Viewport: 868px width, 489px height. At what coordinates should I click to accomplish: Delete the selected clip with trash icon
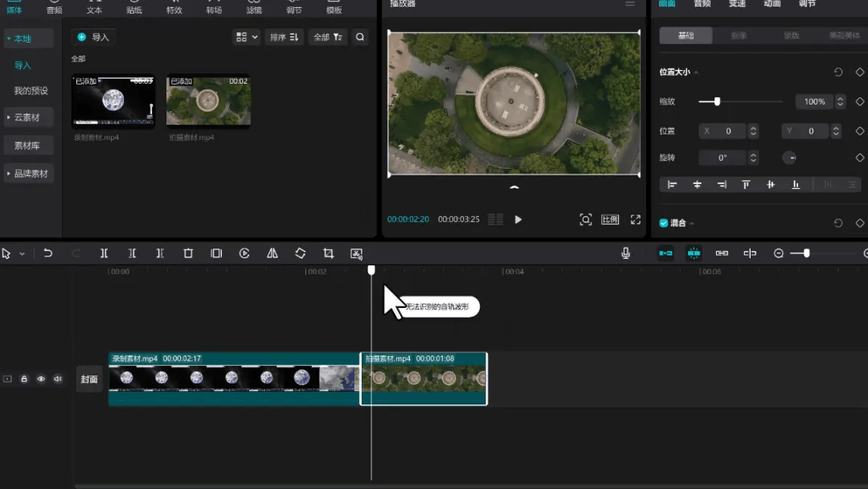(x=188, y=253)
